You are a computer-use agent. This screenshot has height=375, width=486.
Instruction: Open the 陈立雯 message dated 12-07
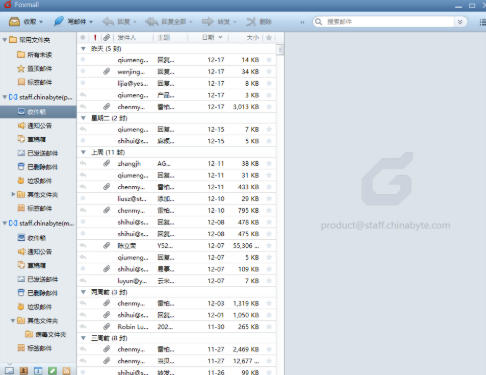pos(177,246)
